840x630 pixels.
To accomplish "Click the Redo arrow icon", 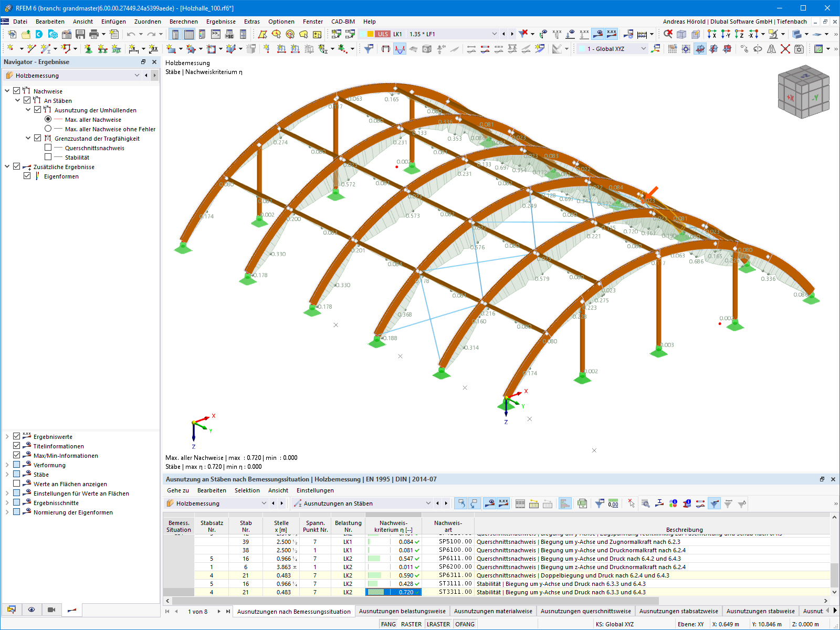I will pyautogui.click(x=151, y=34).
